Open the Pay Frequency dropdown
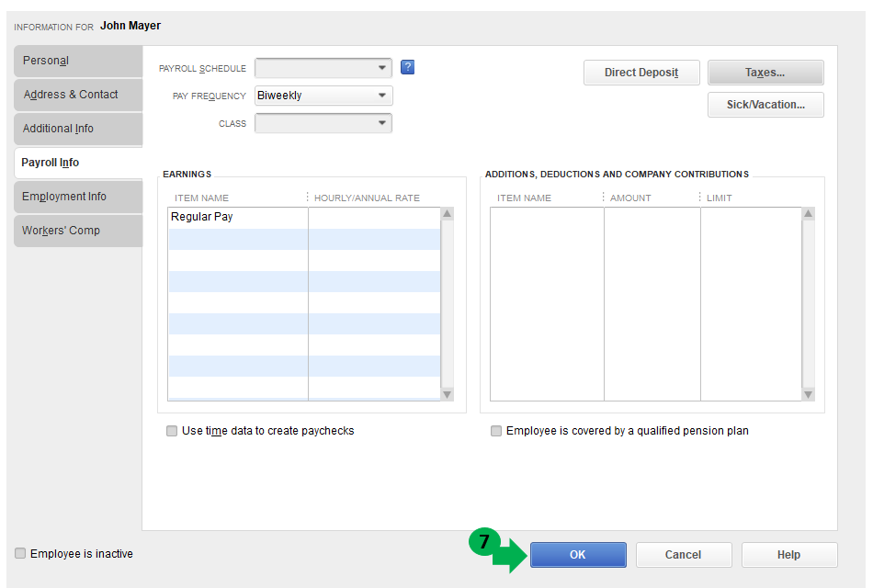 pyautogui.click(x=323, y=96)
